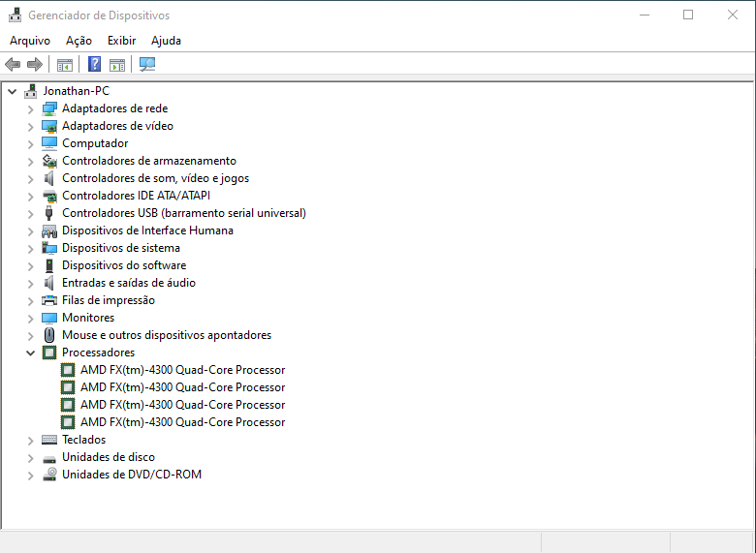Open the Help question mark toolbar icon

coord(95,64)
